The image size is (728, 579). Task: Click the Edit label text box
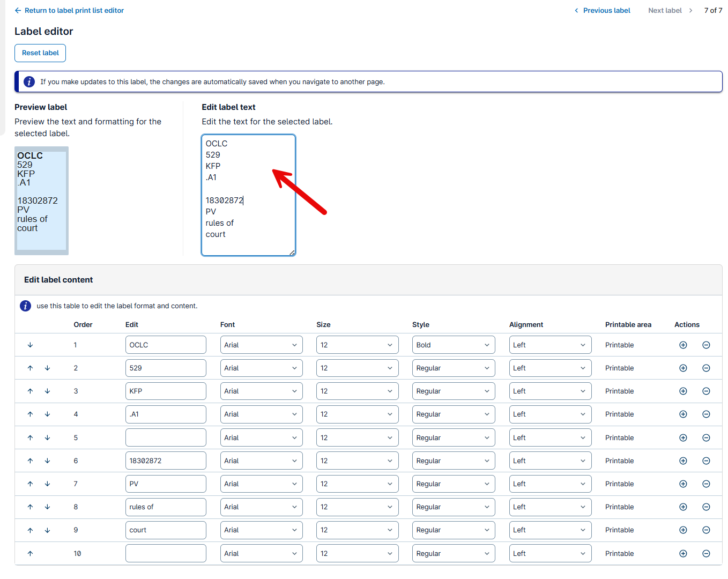pyautogui.click(x=248, y=195)
